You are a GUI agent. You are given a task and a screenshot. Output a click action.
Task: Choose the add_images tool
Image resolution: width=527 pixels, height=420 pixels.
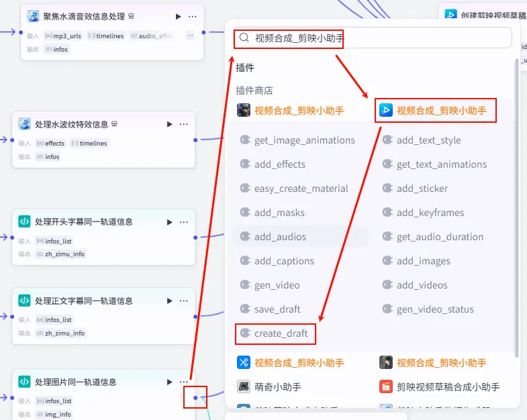pyautogui.click(x=417, y=261)
